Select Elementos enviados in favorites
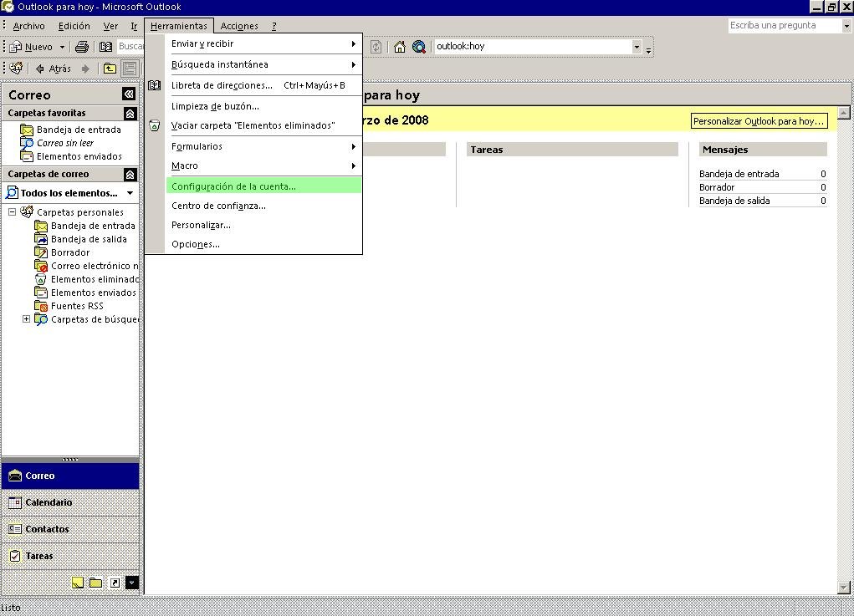 tap(79, 157)
